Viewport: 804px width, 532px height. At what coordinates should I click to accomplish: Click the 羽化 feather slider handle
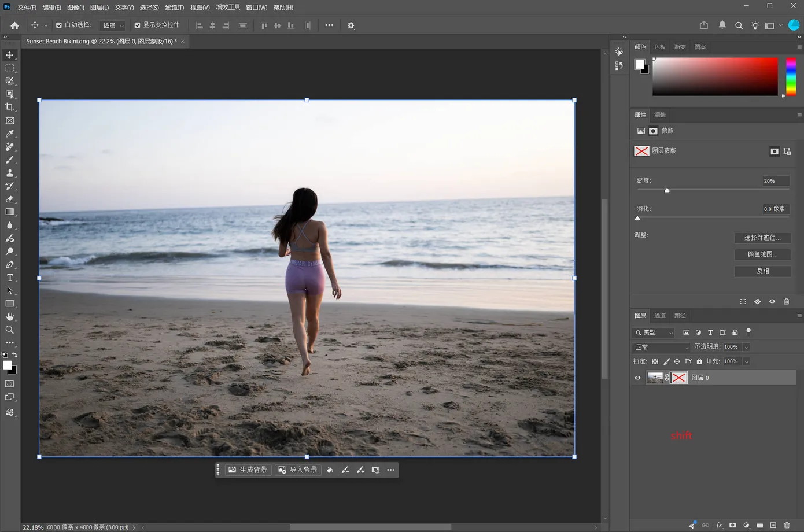point(637,218)
